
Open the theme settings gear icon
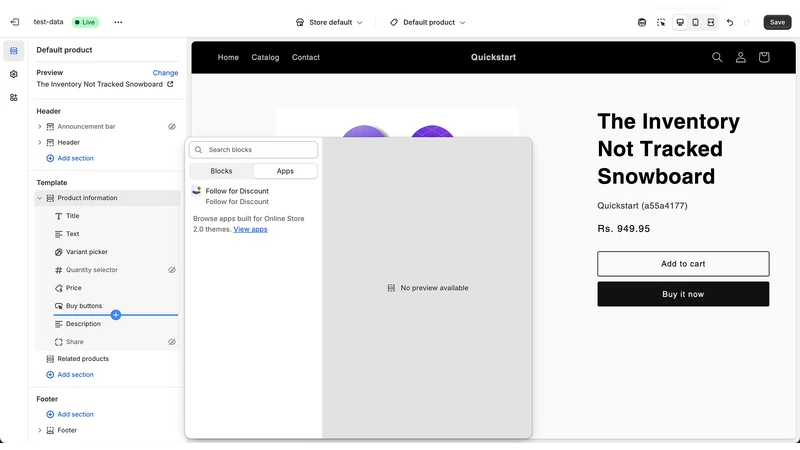(14, 74)
